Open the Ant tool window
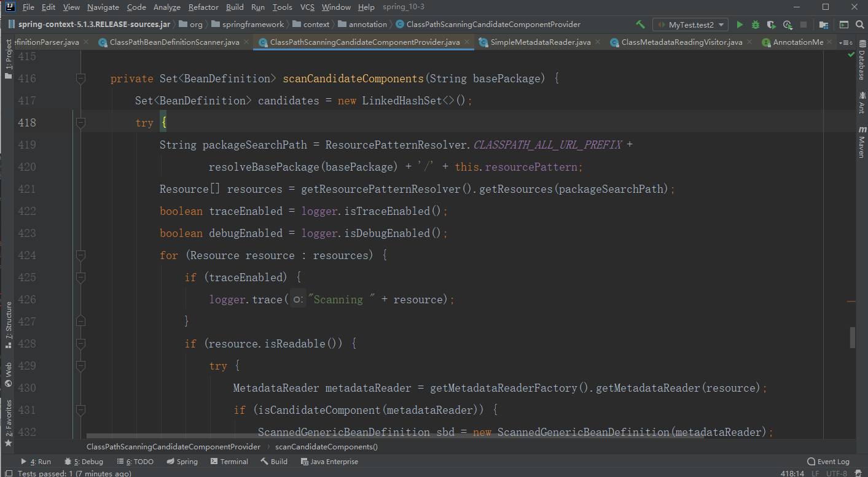Viewport: 868px width, 477px height. tap(862, 102)
